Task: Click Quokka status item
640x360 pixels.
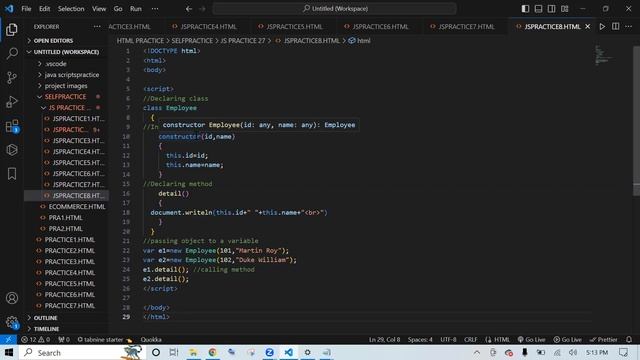Action: [x=151, y=340]
